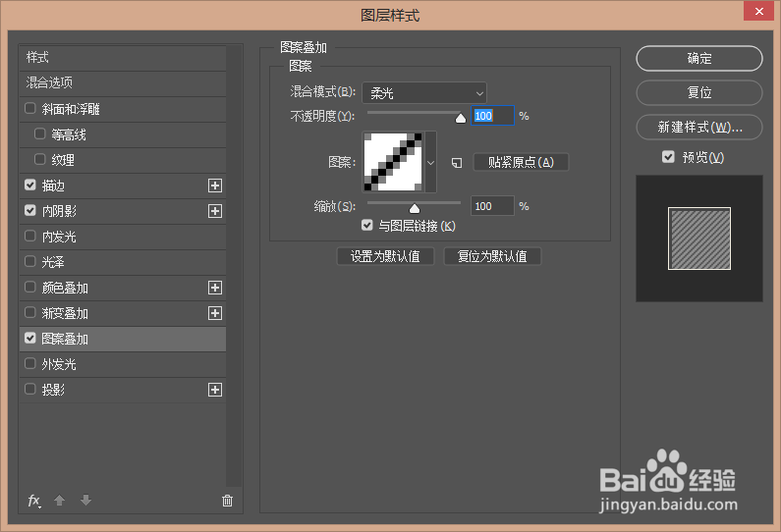Open 混合选项 settings
The image size is (781, 532).
tap(123, 83)
